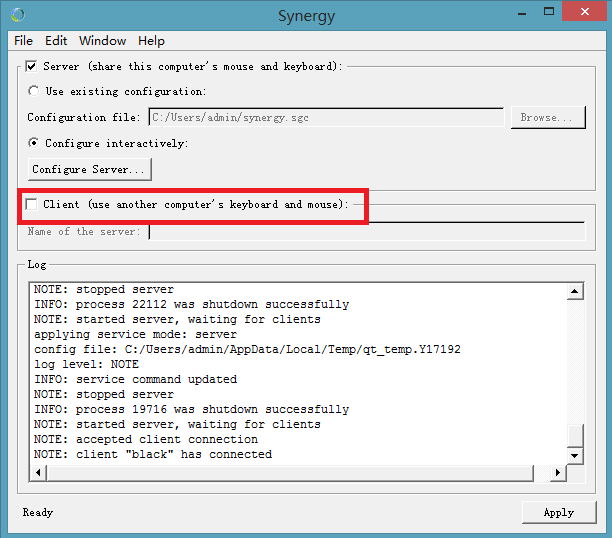Click the log horizontal scrollbar thumb

290,473
